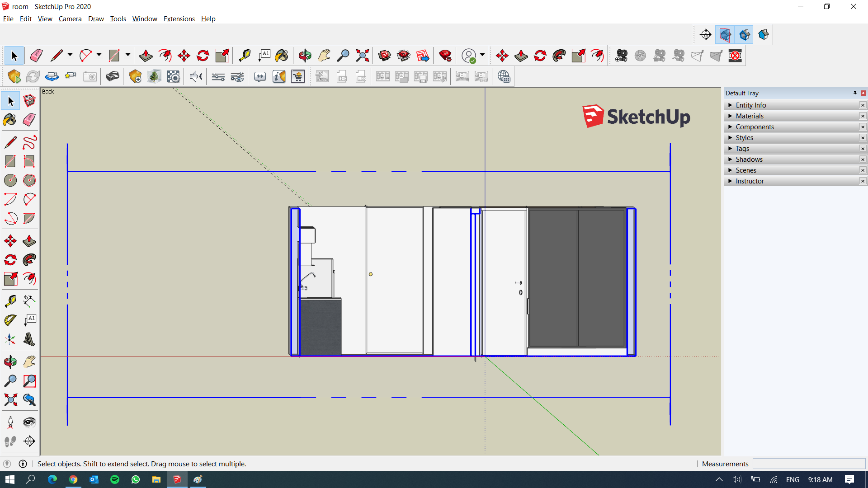Switch to the Back scene tab
The image size is (868, 488).
47,91
